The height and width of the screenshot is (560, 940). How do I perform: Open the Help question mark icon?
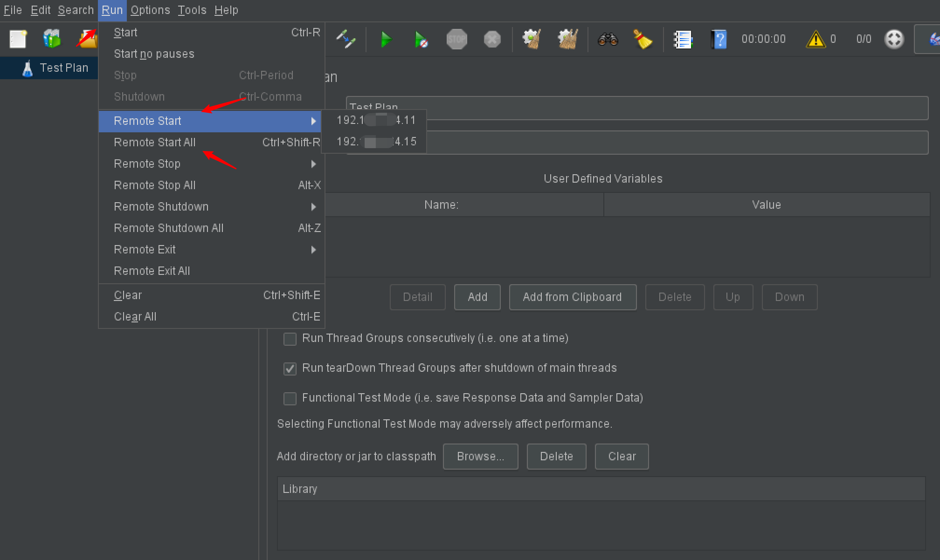719,40
